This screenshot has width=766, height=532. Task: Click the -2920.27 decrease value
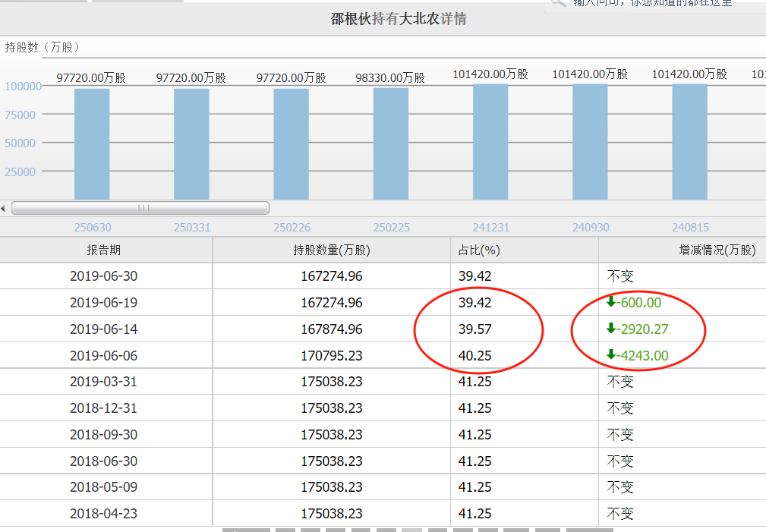click(x=642, y=329)
